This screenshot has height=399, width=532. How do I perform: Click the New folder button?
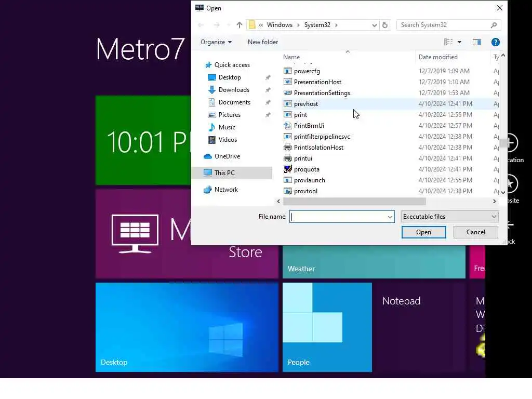(x=262, y=42)
